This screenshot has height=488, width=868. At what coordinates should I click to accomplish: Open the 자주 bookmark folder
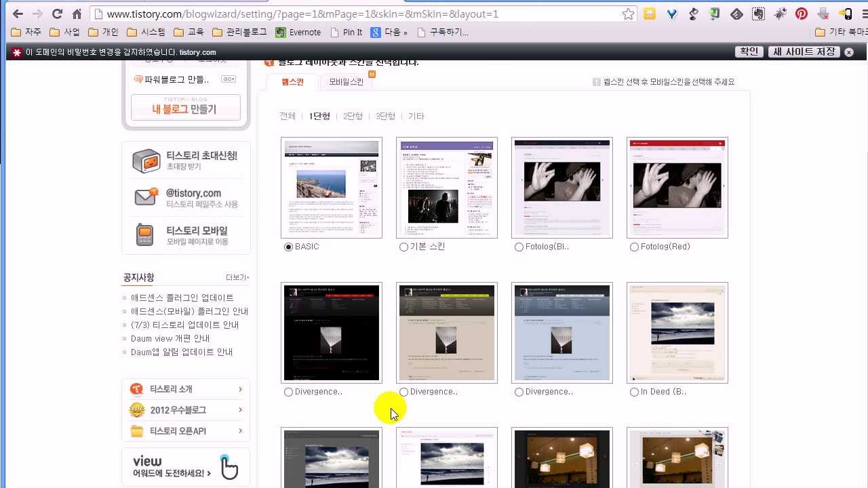click(26, 32)
